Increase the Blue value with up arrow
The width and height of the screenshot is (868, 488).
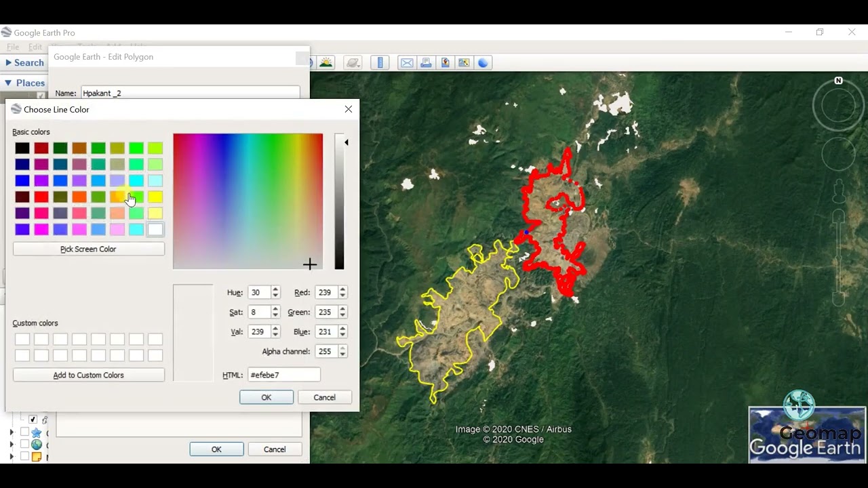[342, 329]
